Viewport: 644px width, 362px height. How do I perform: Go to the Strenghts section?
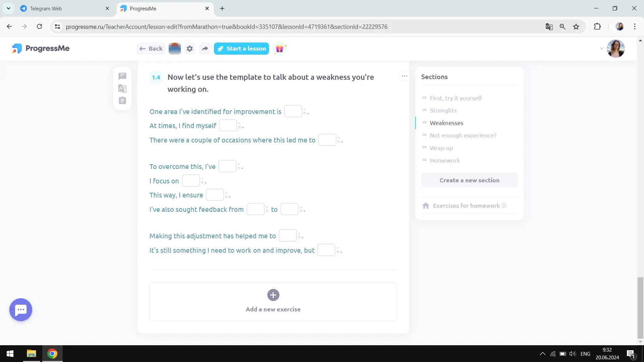click(443, 111)
